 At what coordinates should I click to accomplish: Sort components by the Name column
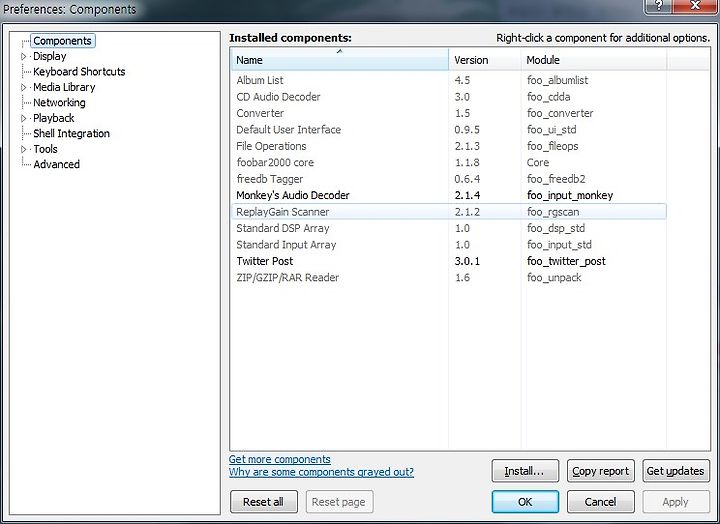click(x=339, y=60)
